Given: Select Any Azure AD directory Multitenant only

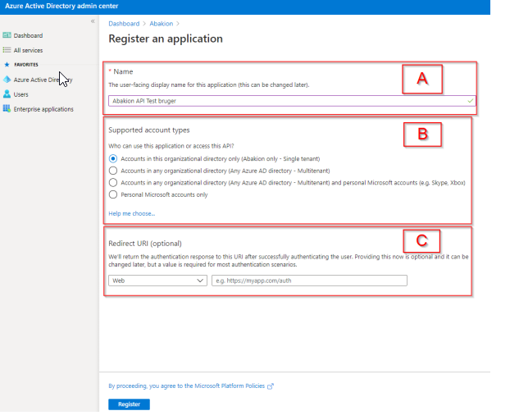Looking at the screenshot, I should point(113,170).
